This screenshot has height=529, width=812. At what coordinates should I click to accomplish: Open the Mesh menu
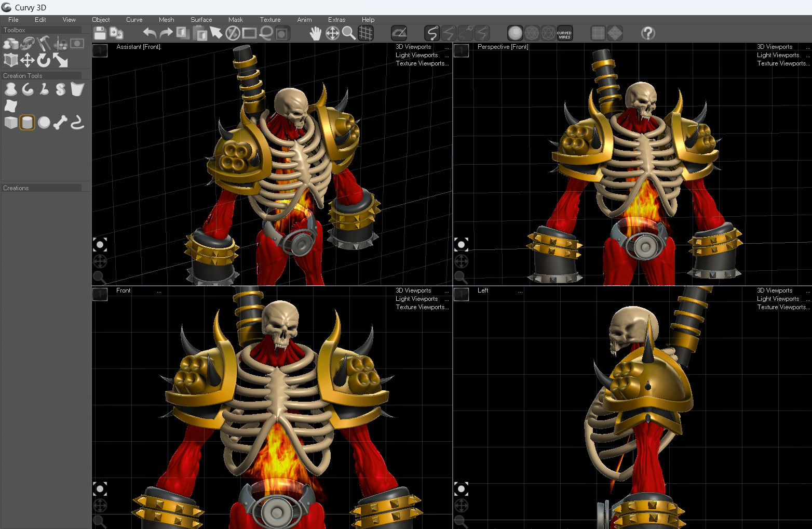pyautogui.click(x=166, y=20)
